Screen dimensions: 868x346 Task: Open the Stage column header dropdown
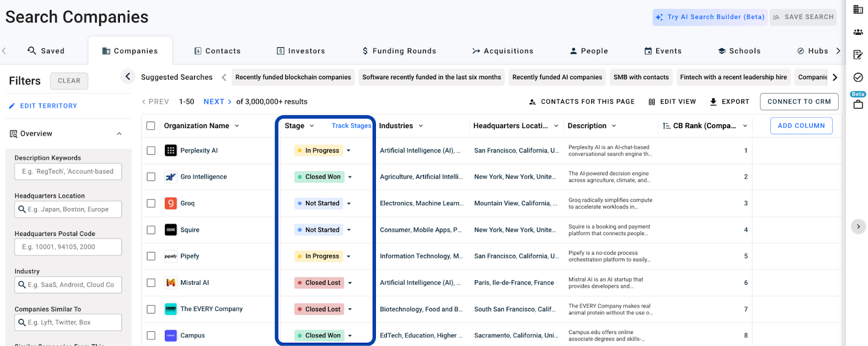click(312, 126)
